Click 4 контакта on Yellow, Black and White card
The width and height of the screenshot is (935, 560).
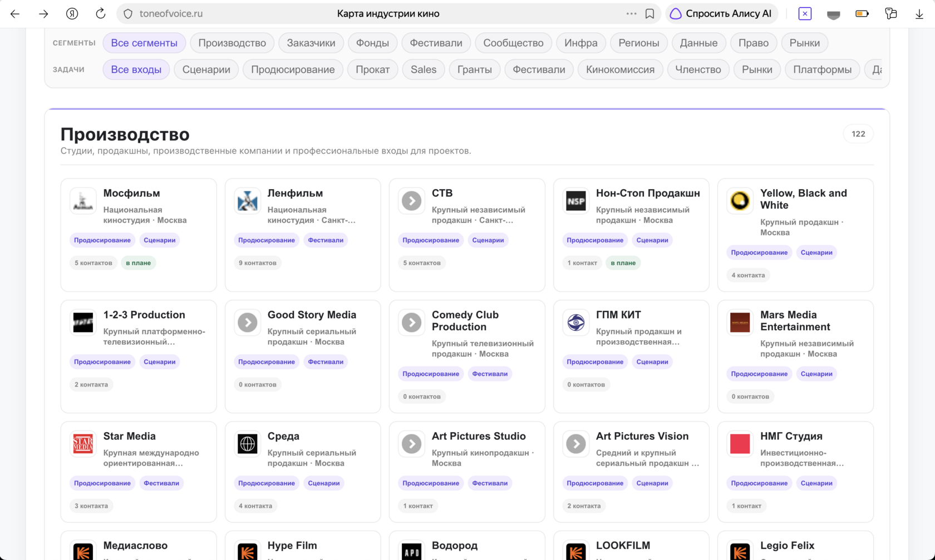point(748,275)
